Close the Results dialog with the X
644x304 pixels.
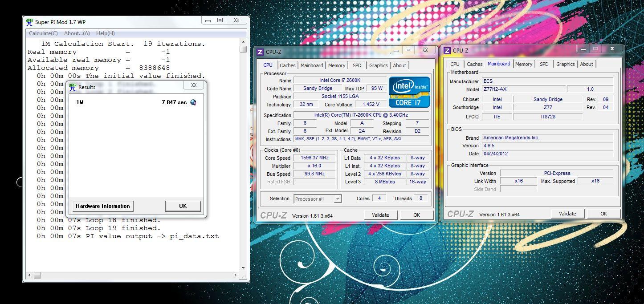tap(194, 85)
